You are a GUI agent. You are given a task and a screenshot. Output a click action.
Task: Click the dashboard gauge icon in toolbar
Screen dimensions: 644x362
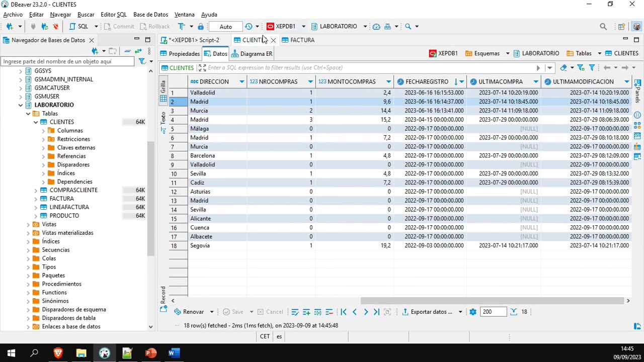[x=376, y=27]
